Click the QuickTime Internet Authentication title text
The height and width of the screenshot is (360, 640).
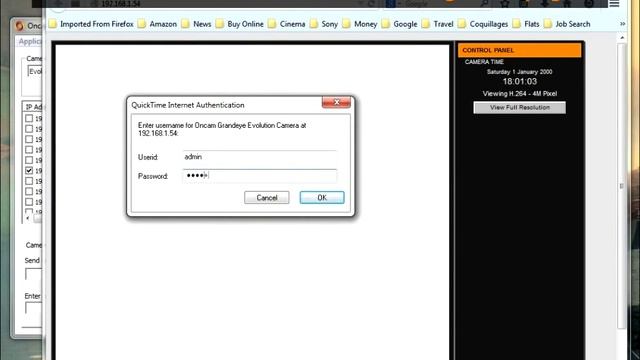click(188, 105)
